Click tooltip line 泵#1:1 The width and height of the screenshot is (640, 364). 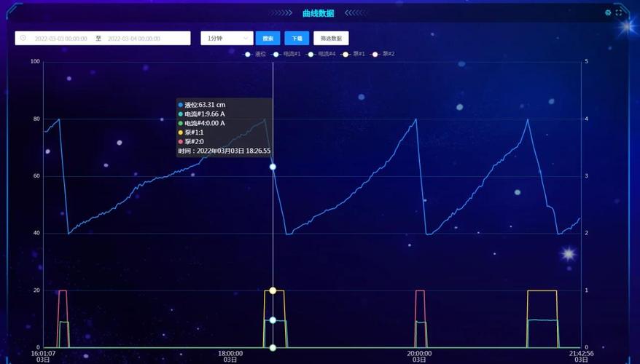pyautogui.click(x=191, y=132)
